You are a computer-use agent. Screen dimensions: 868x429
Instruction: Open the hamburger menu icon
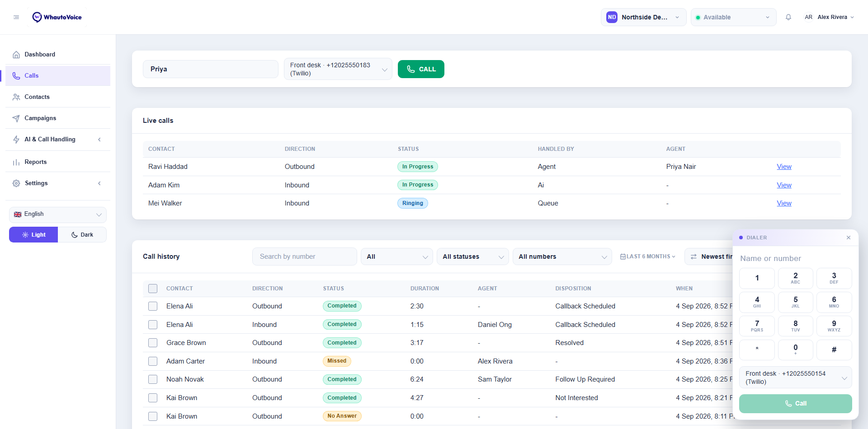tap(16, 17)
